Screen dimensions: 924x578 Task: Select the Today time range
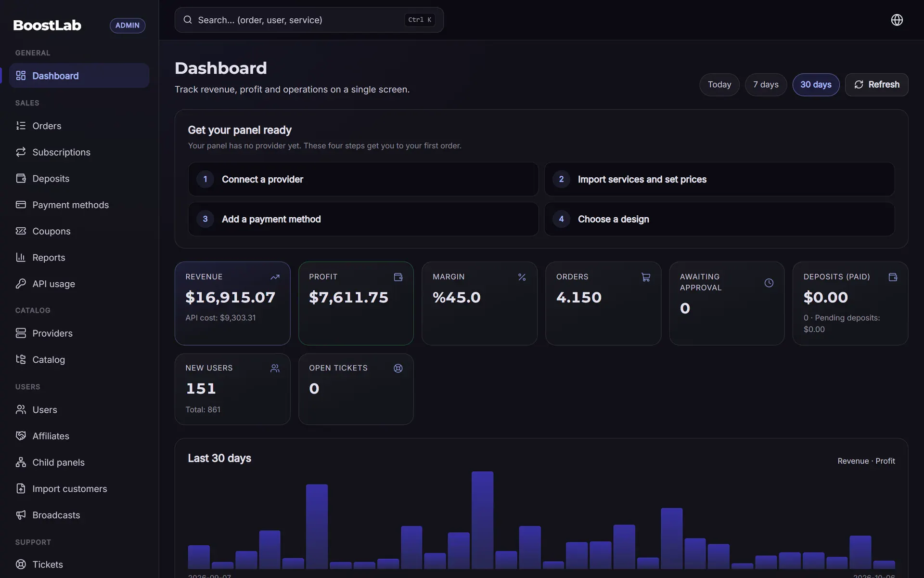click(x=719, y=85)
